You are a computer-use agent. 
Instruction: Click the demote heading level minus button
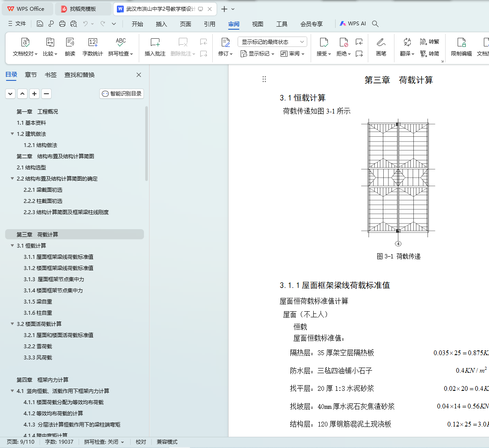click(x=46, y=94)
